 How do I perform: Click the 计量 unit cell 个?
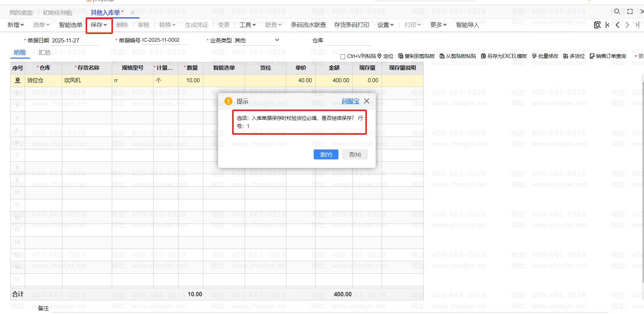pyautogui.click(x=166, y=80)
